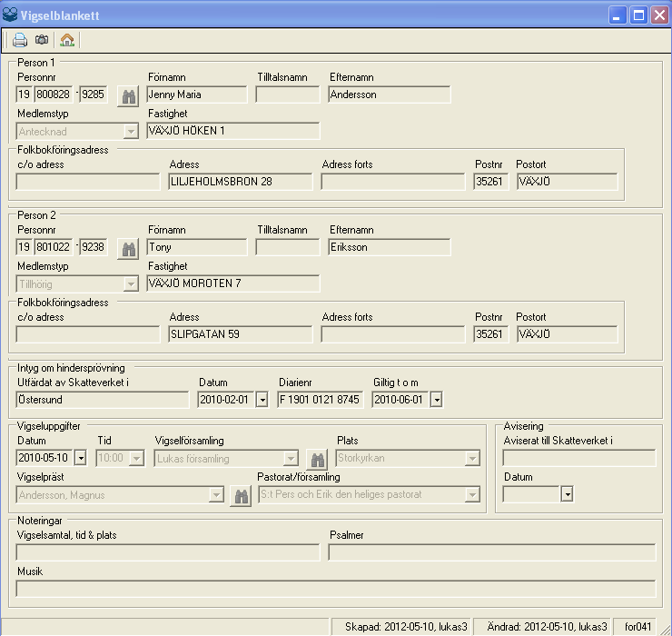Image resolution: width=672 pixels, height=636 pixels.
Task: Click Person 1 Postnr field 35261
Action: (x=490, y=182)
